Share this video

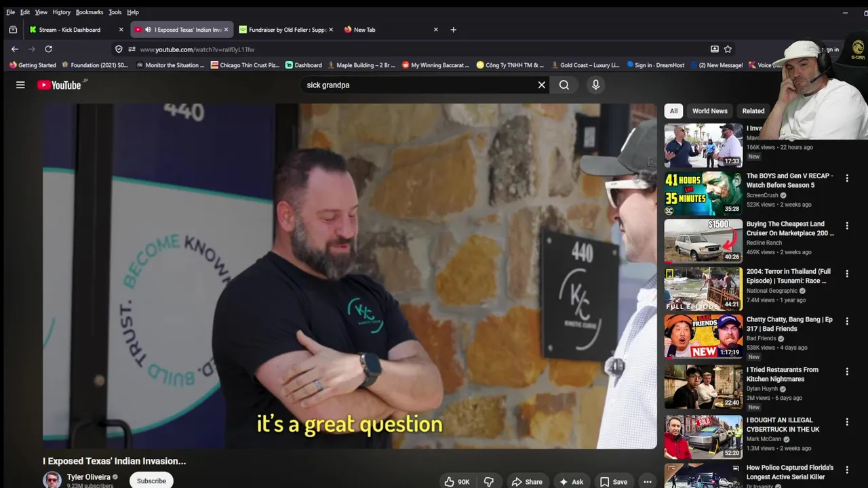527,482
